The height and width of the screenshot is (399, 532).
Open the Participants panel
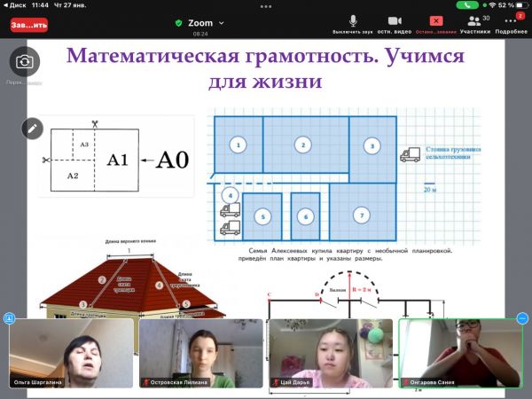tap(474, 21)
